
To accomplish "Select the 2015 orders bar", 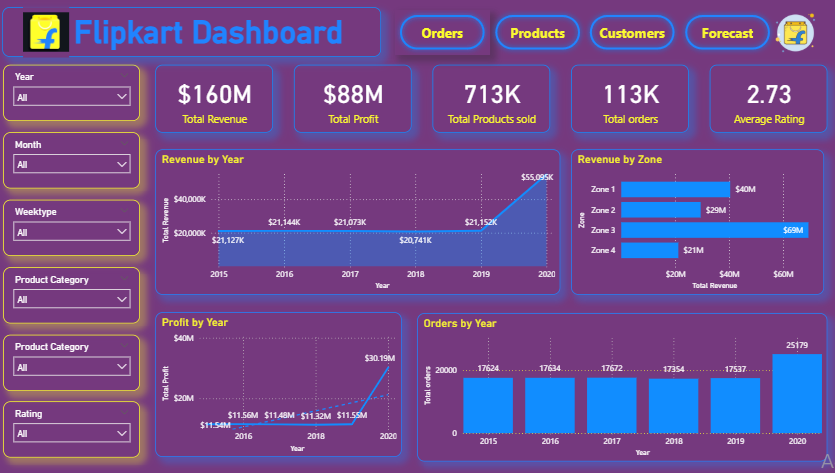I will (487, 405).
